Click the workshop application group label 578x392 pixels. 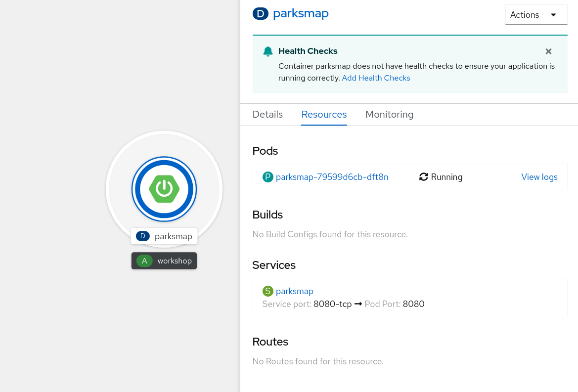click(x=175, y=261)
